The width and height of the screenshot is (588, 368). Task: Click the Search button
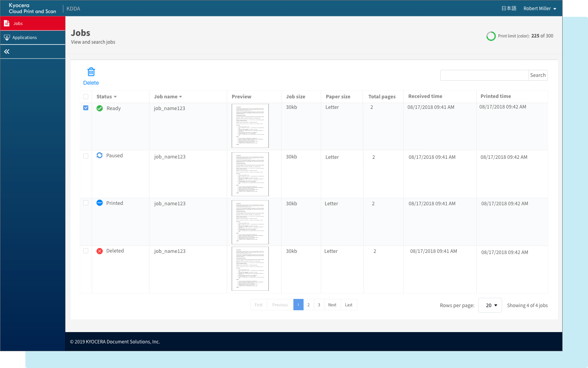point(538,75)
